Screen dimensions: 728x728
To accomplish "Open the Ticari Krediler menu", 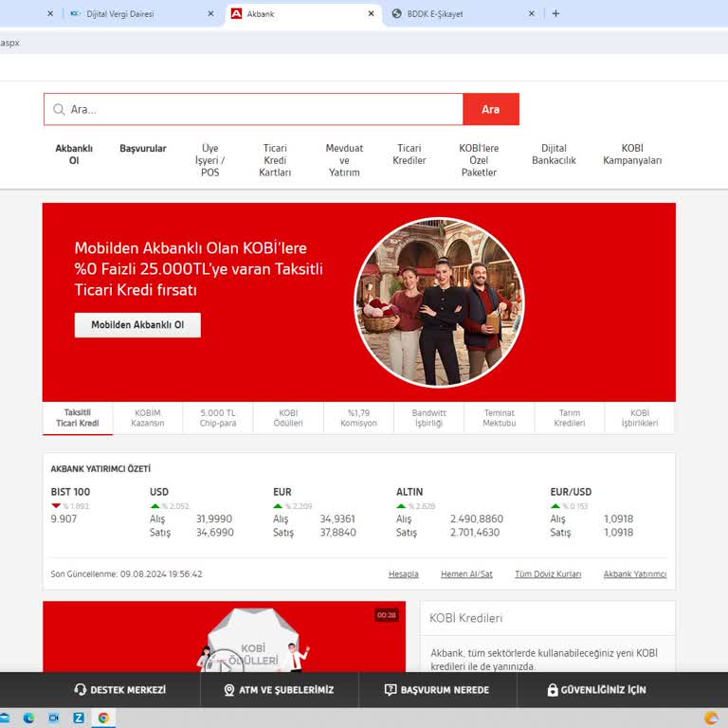I will click(409, 155).
